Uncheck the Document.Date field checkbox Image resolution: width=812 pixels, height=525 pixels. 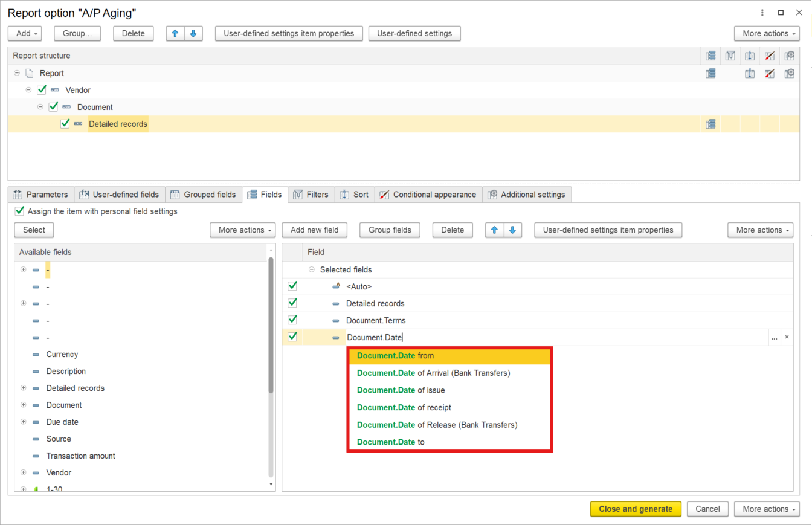(x=292, y=337)
